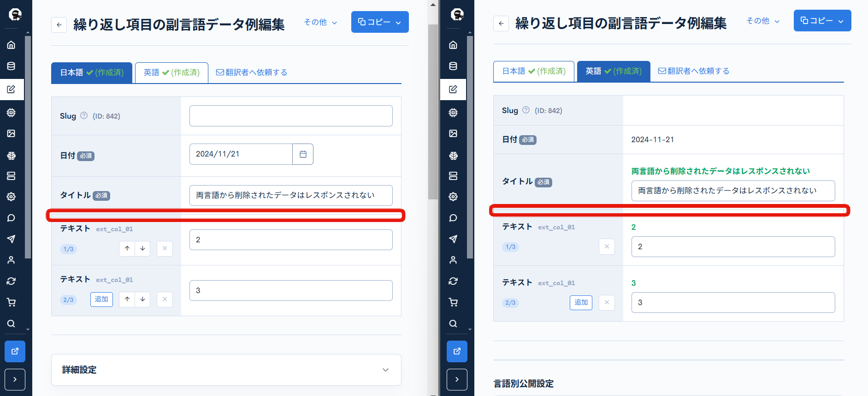The width and height of the screenshot is (868, 396).
Task: Click 翻訳者へ依頼する link in left window
Action: (252, 72)
